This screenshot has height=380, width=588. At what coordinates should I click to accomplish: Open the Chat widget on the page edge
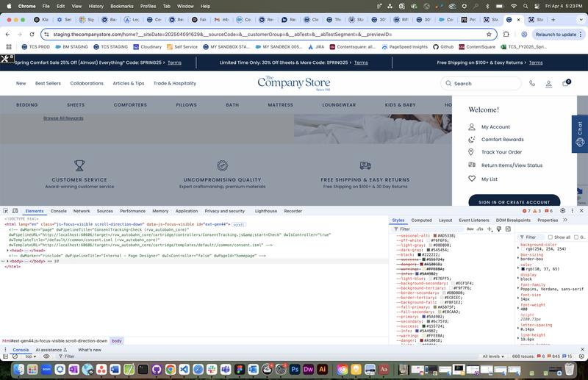tap(580, 134)
